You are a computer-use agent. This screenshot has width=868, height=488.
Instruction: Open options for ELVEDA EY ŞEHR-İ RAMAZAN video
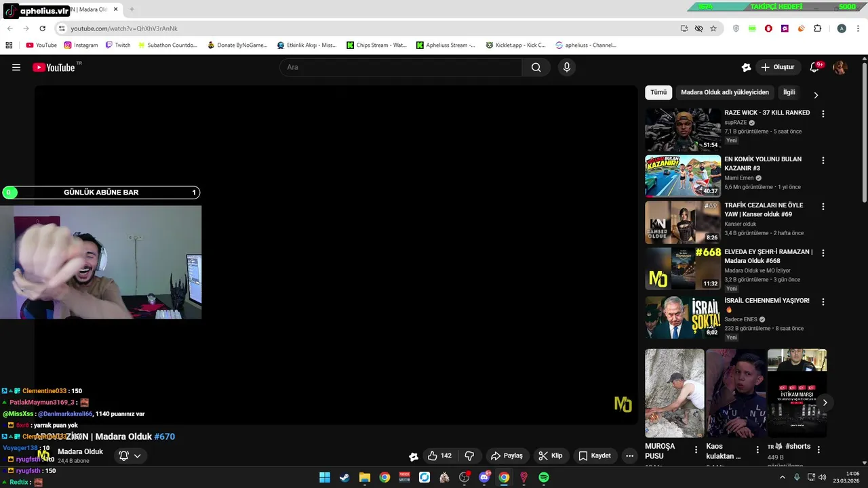pos(823,253)
